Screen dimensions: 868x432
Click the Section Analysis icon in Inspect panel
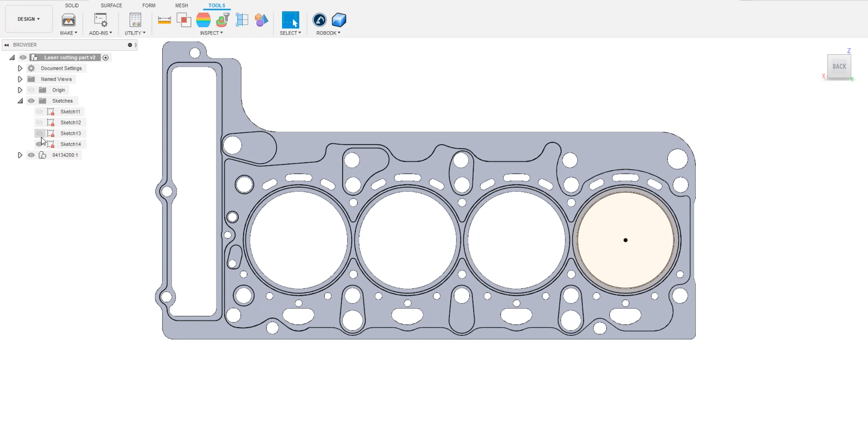tap(242, 20)
